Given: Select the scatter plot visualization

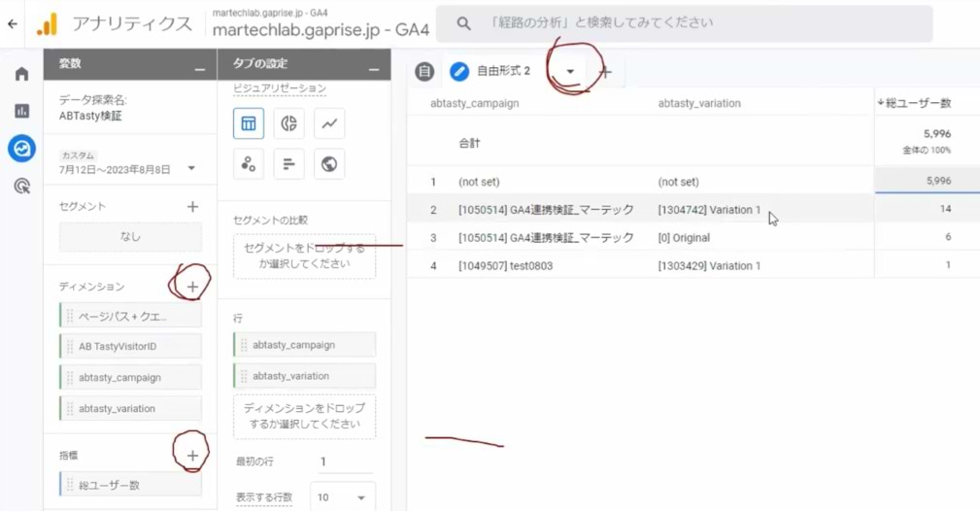Looking at the screenshot, I should click(249, 163).
